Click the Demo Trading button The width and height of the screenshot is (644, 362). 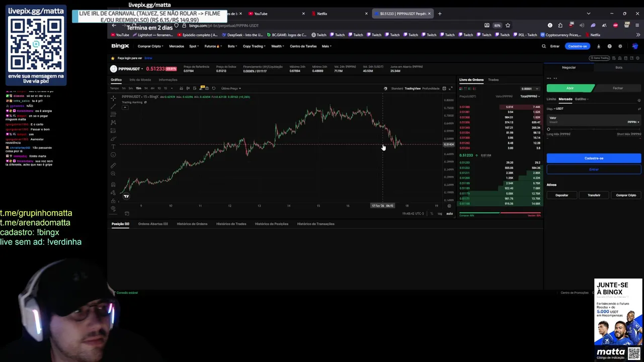pos(599,58)
